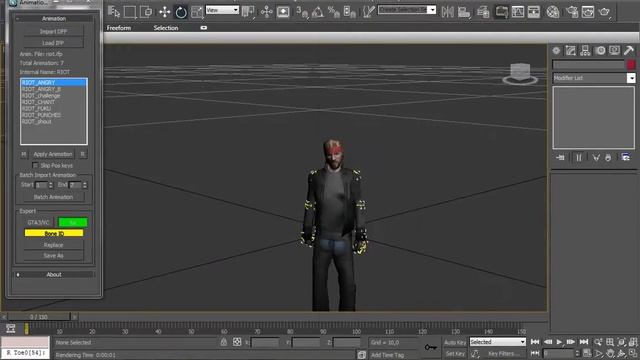Image resolution: width=640 pixels, height=360 pixels.
Task: Click the ViewCube in viewport
Action: coord(520,74)
